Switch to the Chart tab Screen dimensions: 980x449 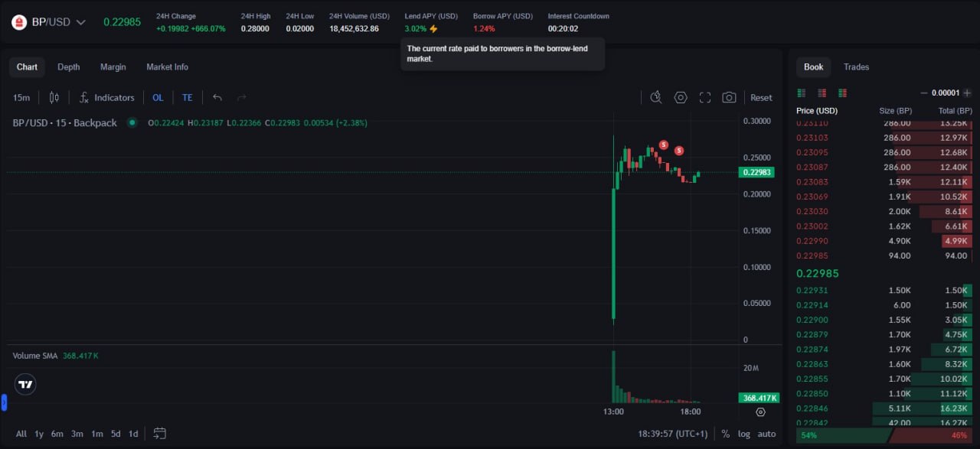[x=27, y=67]
